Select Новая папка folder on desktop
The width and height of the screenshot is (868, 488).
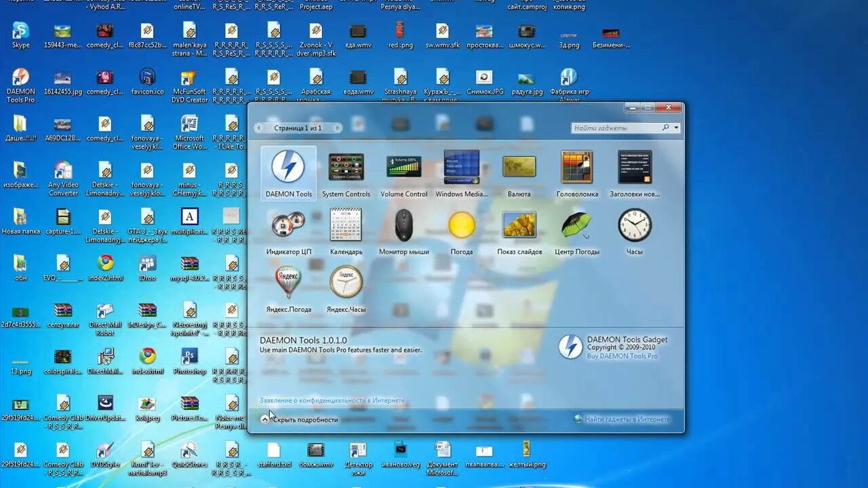click(x=20, y=222)
